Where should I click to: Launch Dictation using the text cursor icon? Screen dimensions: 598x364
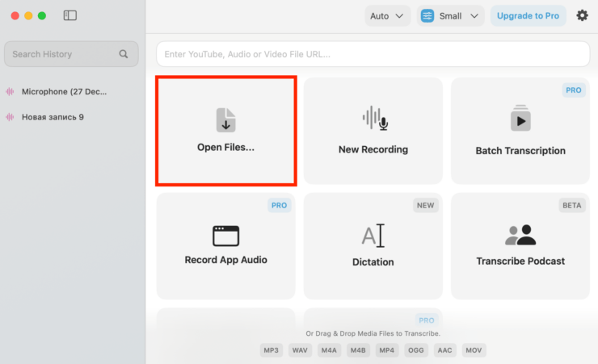pyautogui.click(x=373, y=236)
